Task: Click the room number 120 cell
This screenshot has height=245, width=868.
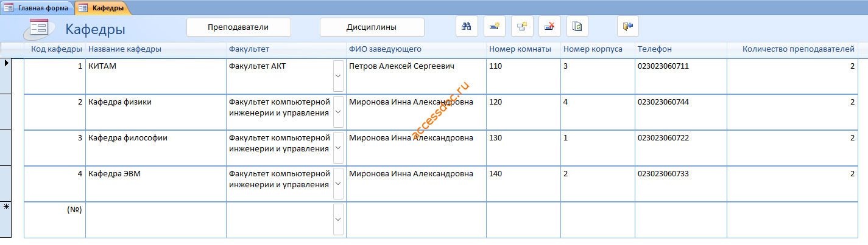Action: coord(523,112)
